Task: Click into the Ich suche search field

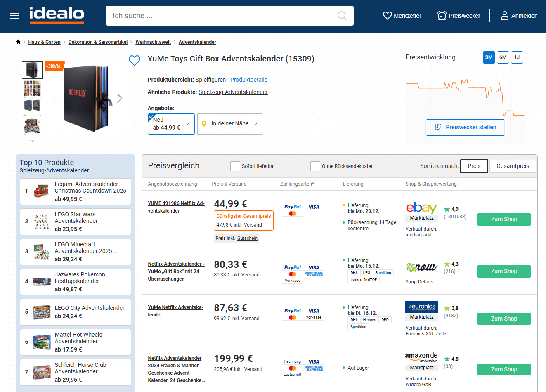Action: (x=223, y=16)
